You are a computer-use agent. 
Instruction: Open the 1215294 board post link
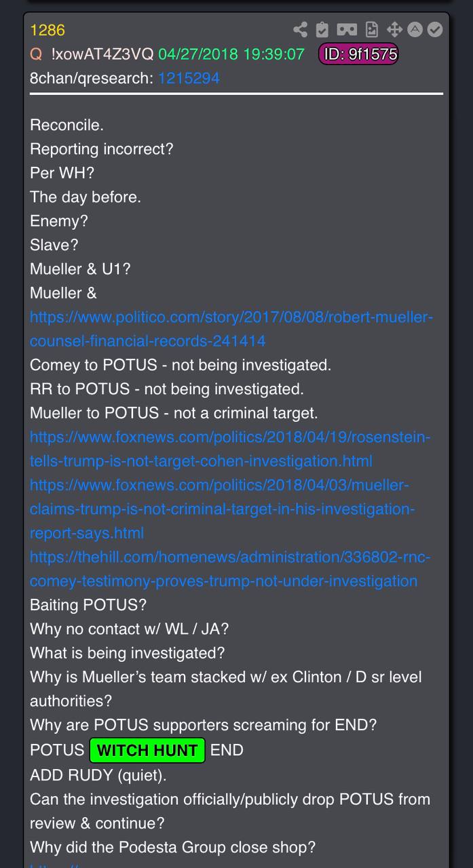pos(189,79)
